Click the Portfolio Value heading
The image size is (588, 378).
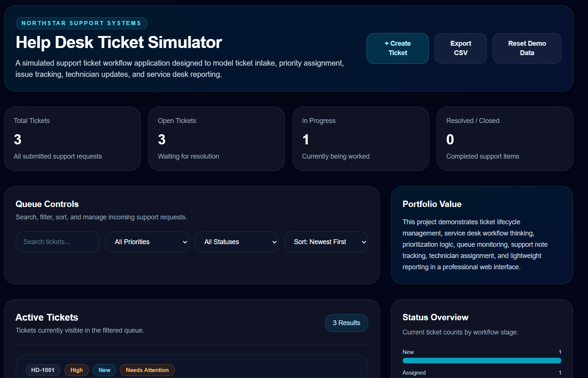click(x=432, y=204)
